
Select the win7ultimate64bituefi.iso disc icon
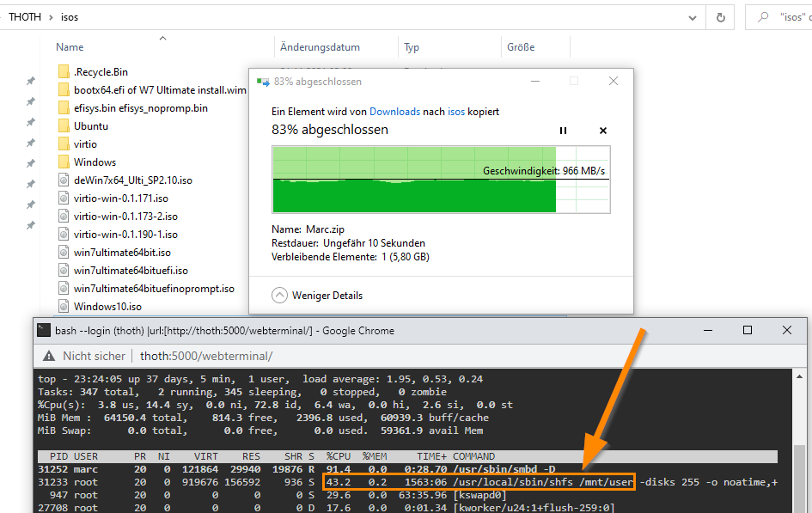[64, 270]
